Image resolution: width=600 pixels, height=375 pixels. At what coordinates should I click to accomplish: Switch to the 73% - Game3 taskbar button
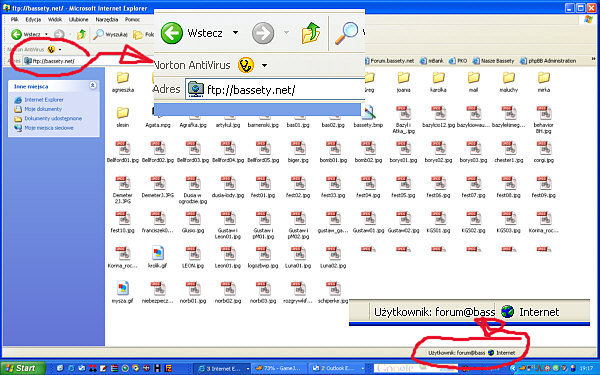(x=279, y=368)
